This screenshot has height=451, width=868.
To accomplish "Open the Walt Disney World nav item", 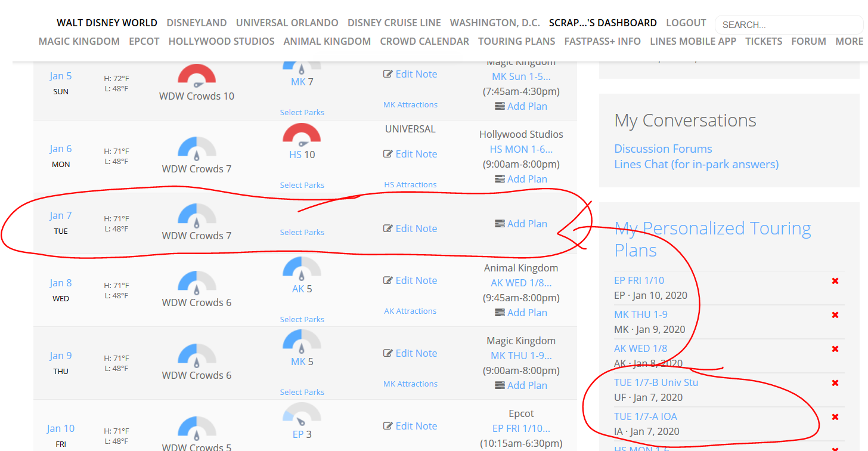I will (x=107, y=23).
